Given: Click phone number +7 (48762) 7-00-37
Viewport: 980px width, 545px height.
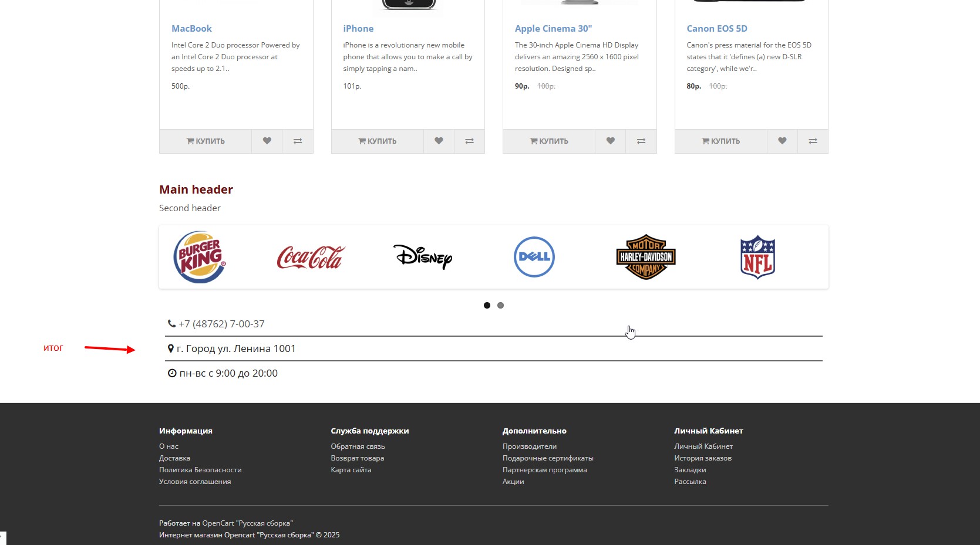Looking at the screenshot, I should (x=221, y=324).
